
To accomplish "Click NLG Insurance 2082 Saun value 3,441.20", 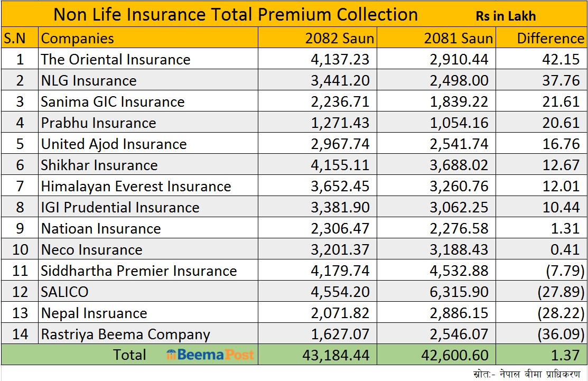I will click(340, 81).
